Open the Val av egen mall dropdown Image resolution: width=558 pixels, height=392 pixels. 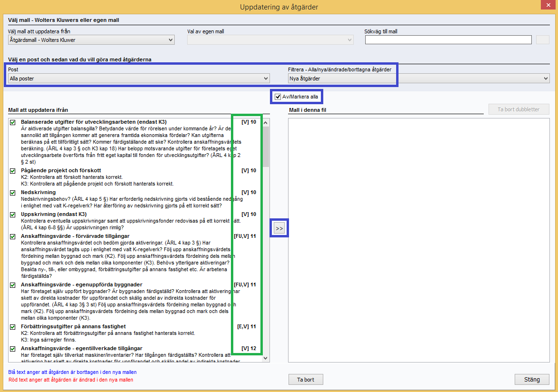[x=270, y=40]
